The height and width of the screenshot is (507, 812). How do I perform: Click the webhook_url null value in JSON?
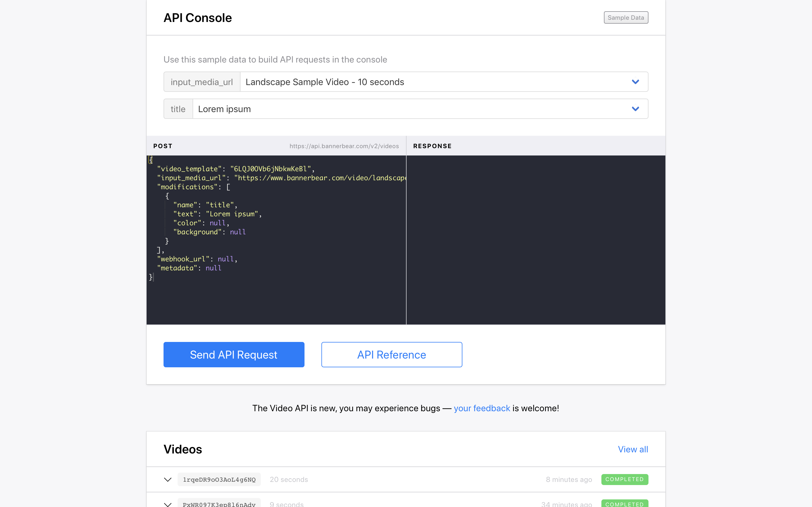[x=225, y=259]
